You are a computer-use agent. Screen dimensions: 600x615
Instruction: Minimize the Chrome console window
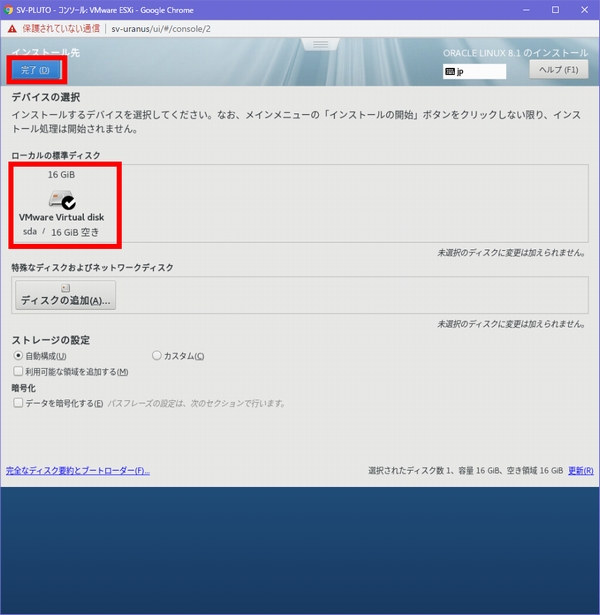(526, 10)
